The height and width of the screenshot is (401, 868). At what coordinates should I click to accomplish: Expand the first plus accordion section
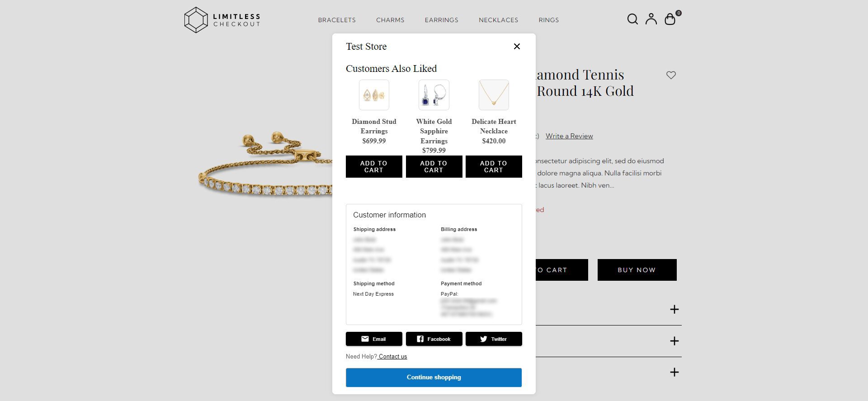click(x=674, y=309)
